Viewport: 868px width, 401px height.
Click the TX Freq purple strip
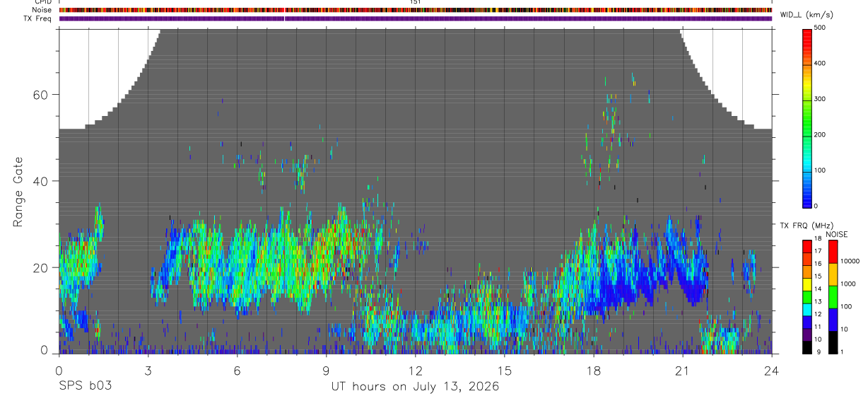[416, 18]
